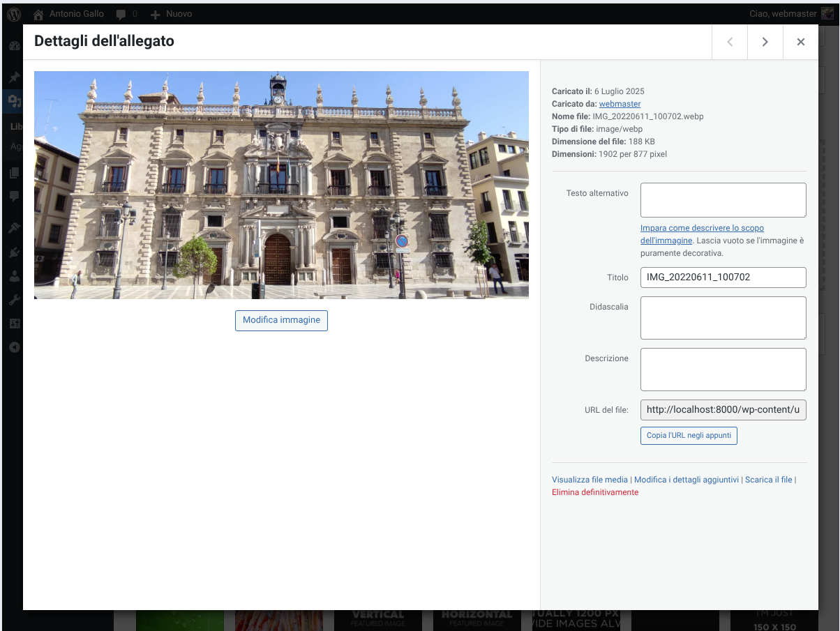This screenshot has width=840, height=631.
Task: Go to the next attachment arrow
Action: (765, 42)
